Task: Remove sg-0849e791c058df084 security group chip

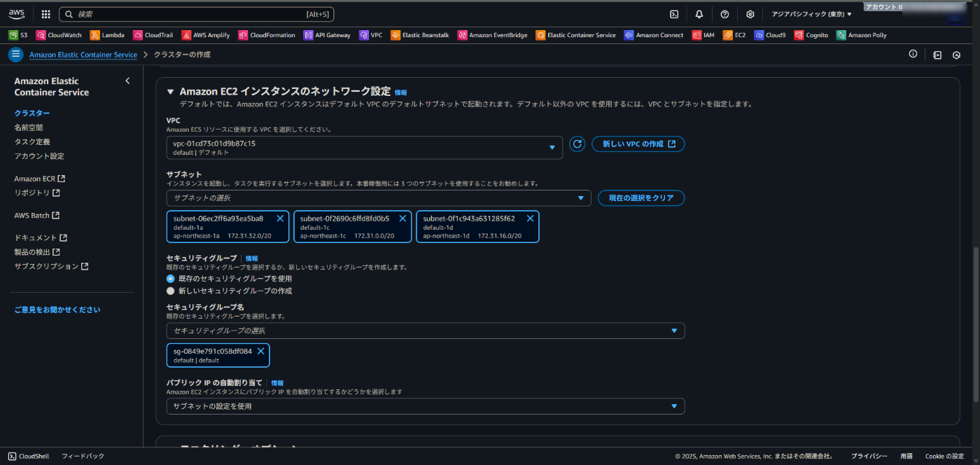Action: point(260,351)
